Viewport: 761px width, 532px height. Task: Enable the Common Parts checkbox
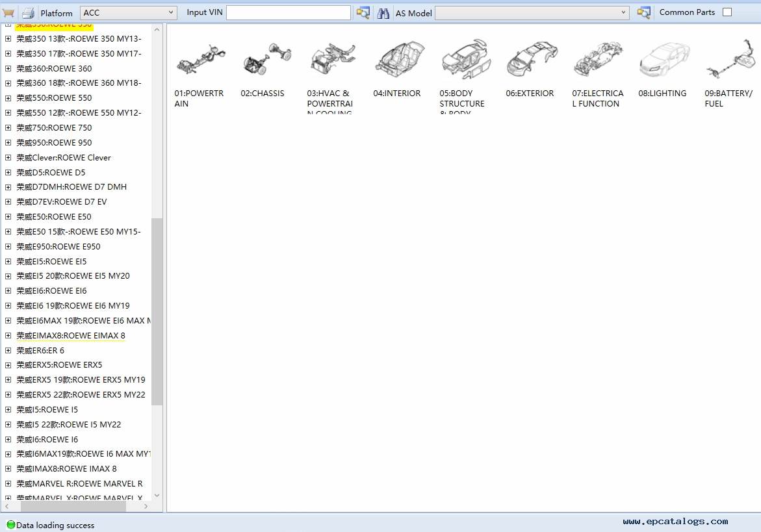tap(727, 12)
